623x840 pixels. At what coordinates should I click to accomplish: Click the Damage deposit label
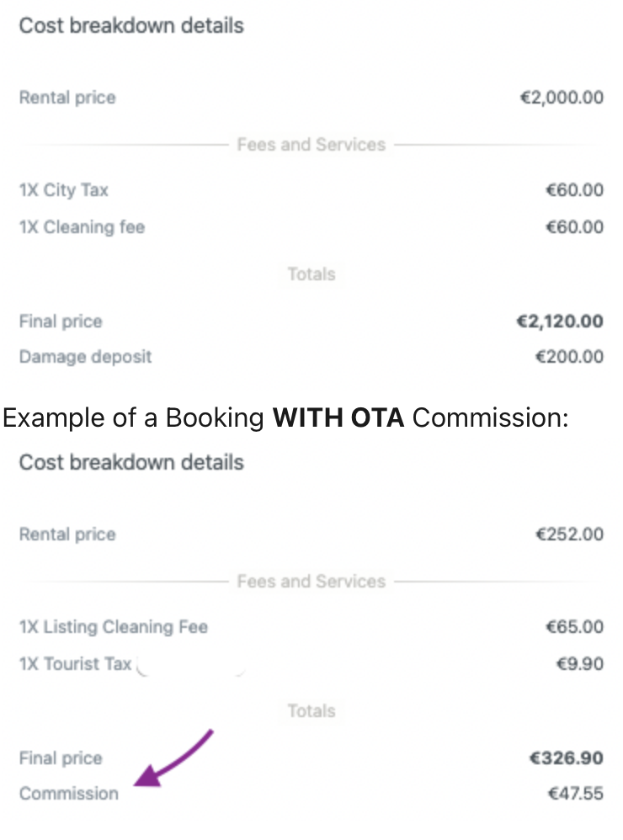pyautogui.click(x=85, y=357)
